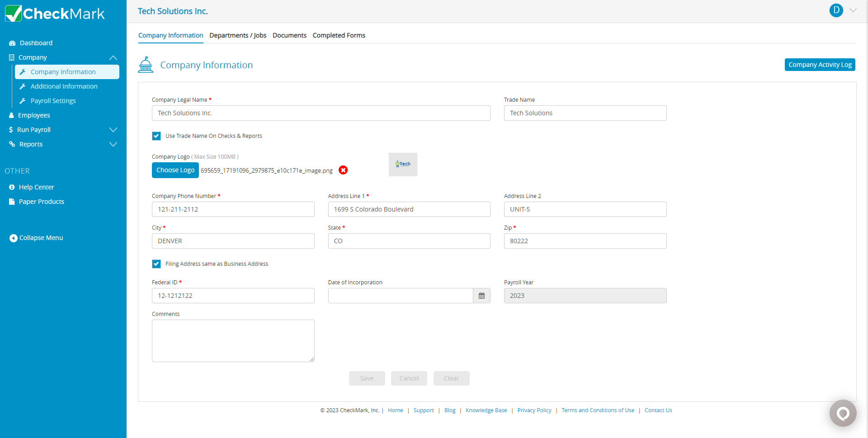Open Help Center in sidebar
868x438 pixels.
[x=36, y=187]
